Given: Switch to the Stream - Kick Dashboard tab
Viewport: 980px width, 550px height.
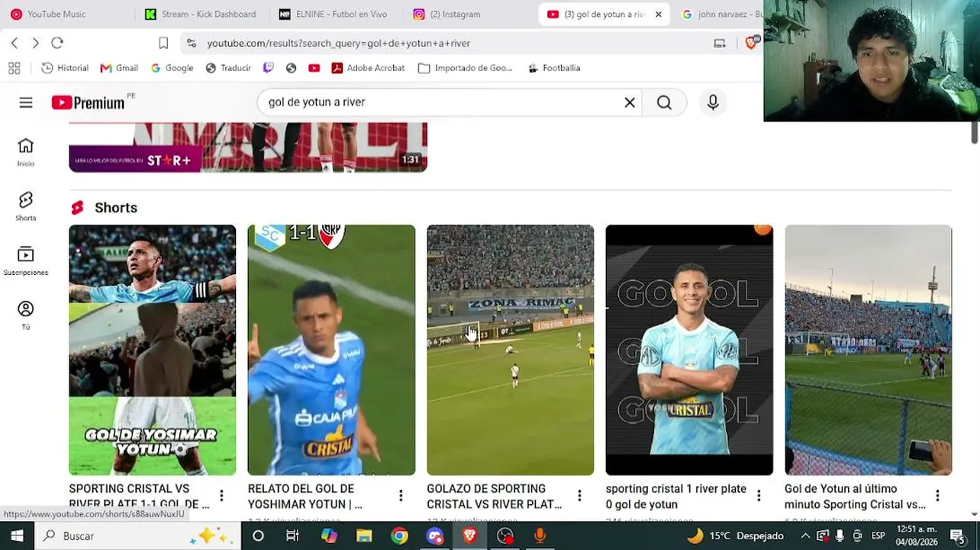Looking at the screenshot, I should (203, 15).
